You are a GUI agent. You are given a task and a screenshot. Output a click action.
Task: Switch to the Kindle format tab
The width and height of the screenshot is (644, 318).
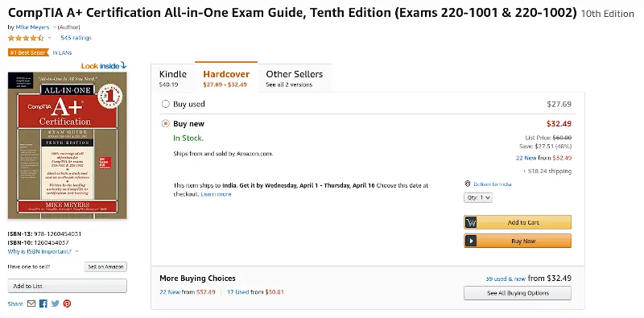click(173, 78)
